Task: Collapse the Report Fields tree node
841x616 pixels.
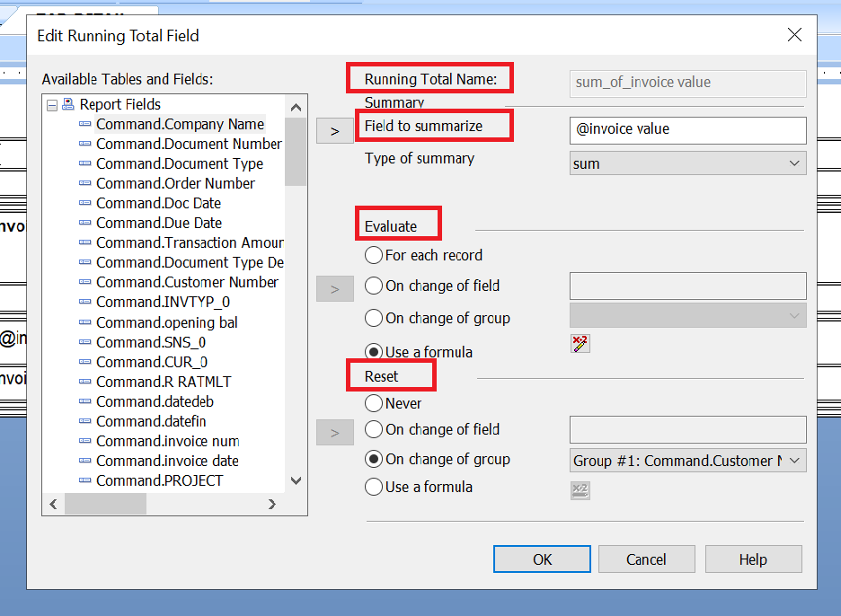Action: [52, 105]
